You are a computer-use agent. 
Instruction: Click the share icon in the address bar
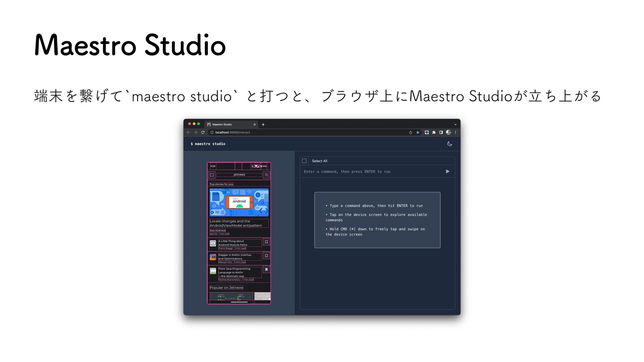411,132
